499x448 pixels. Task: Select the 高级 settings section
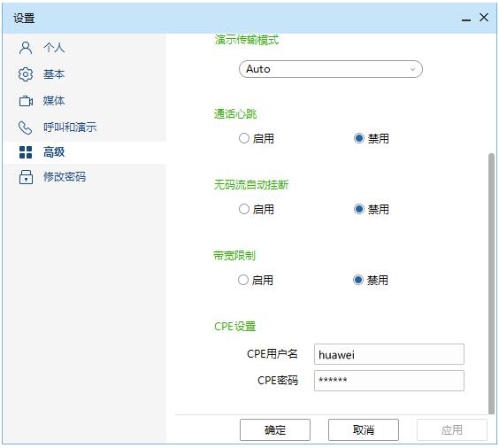click(84, 152)
